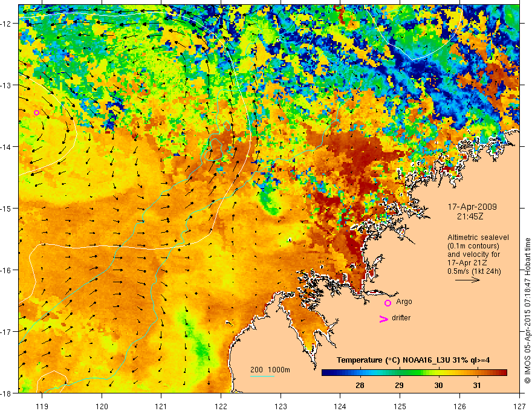
Task: Click the magenta Argo circle in the legend
Action: tap(388, 303)
